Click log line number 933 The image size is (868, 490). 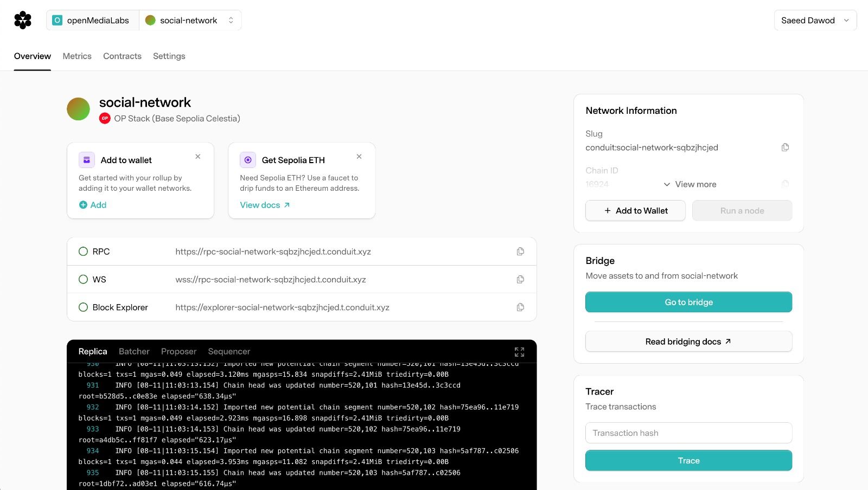pos(93,429)
